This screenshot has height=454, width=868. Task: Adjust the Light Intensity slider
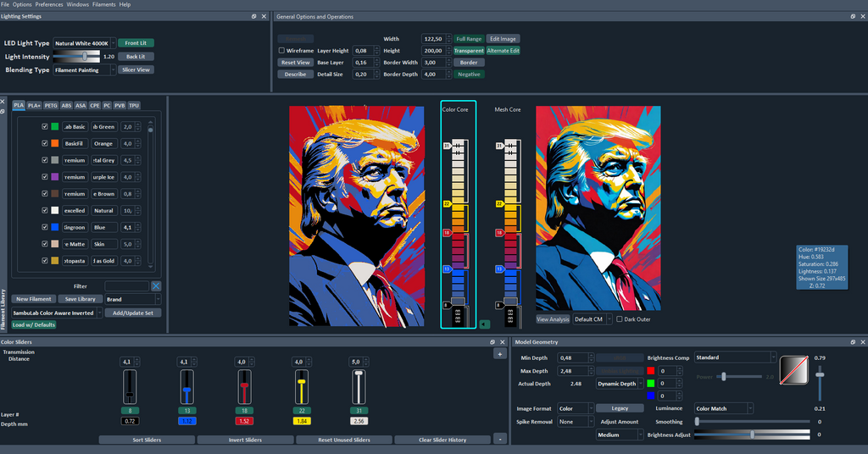pyautogui.click(x=85, y=57)
